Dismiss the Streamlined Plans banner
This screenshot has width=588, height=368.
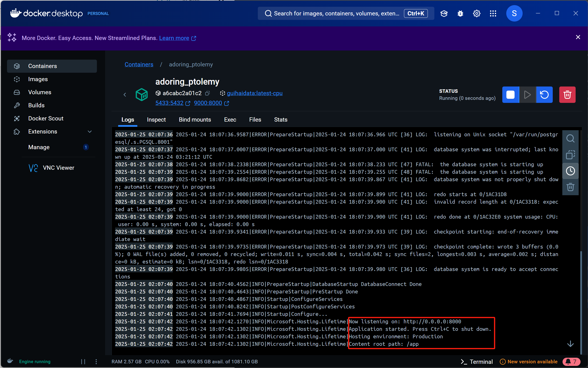pos(578,37)
